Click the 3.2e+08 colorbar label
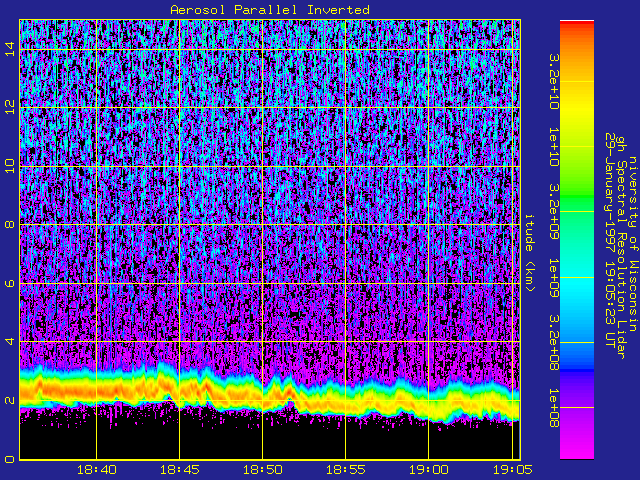The width and height of the screenshot is (640, 480). [x=553, y=342]
